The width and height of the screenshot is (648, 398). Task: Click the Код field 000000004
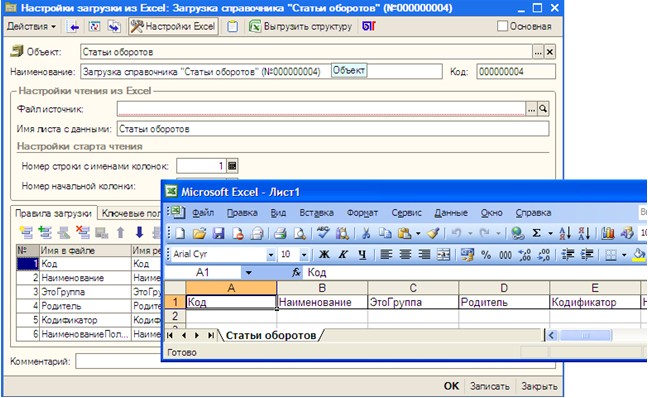(516, 72)
